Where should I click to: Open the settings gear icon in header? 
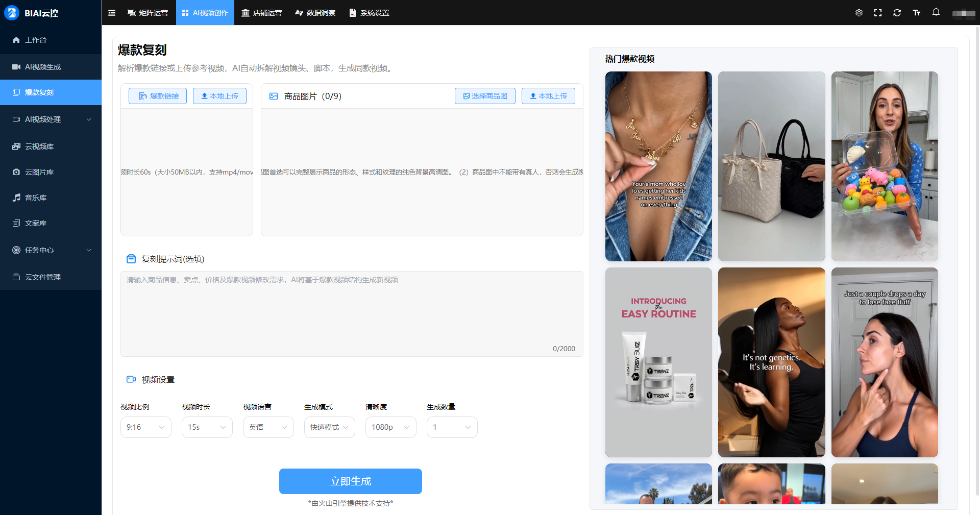click(x=859, y=13)
